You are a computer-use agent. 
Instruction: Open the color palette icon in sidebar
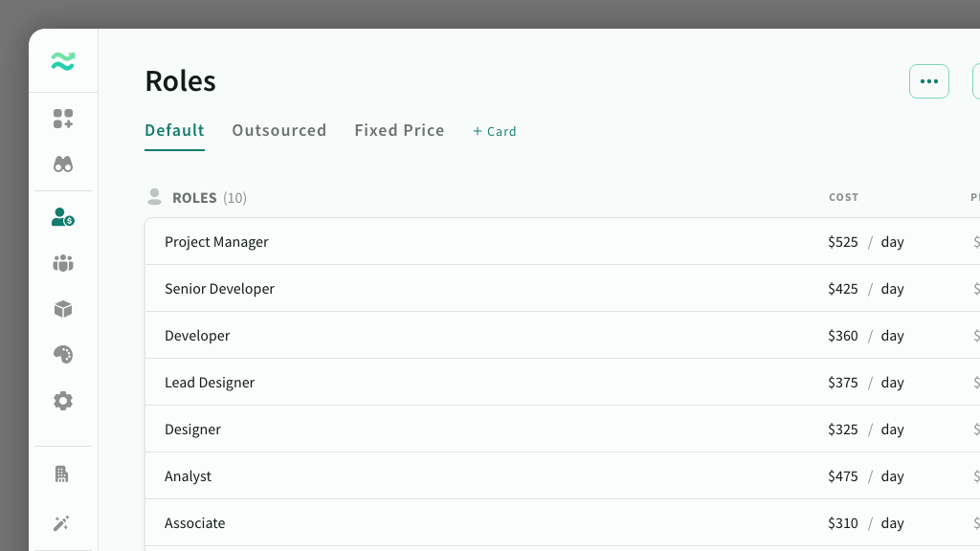click(63, 355)
